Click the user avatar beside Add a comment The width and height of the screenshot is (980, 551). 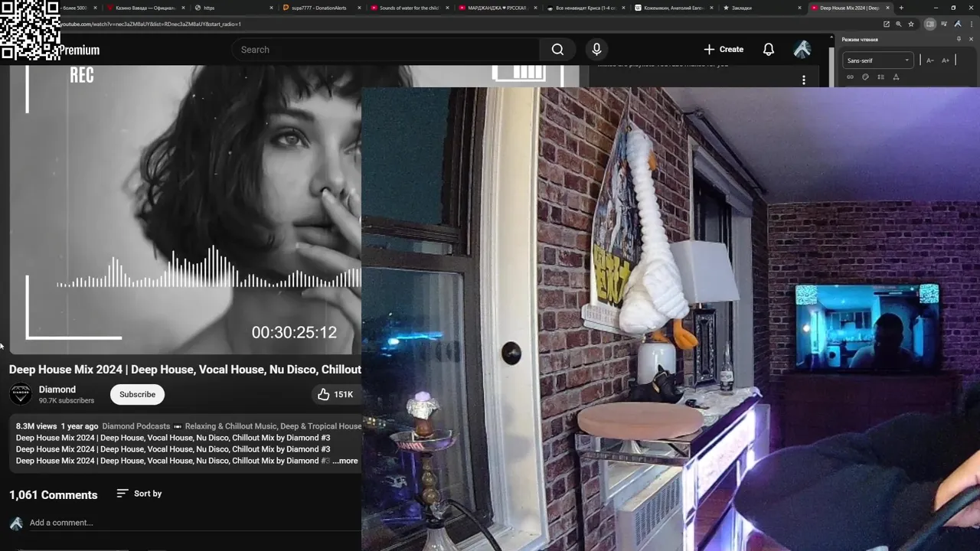click(16, 523)
